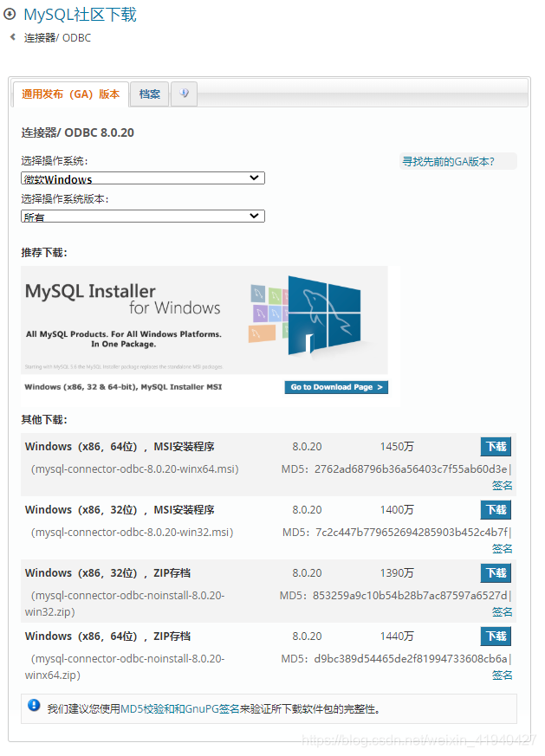
Task: Click the blue info icon in the MD5 notice
Action: click(34, 706)
